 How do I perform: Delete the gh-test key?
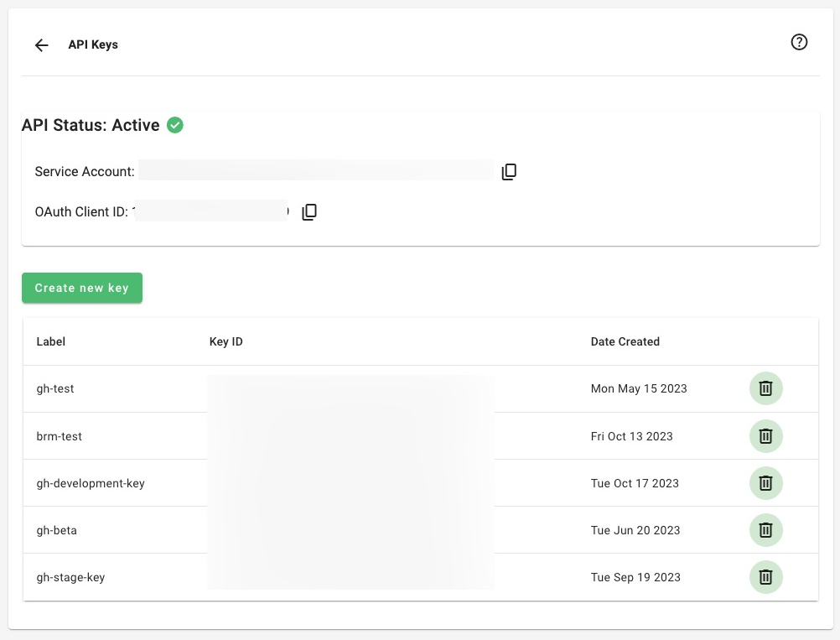(765, 388)
